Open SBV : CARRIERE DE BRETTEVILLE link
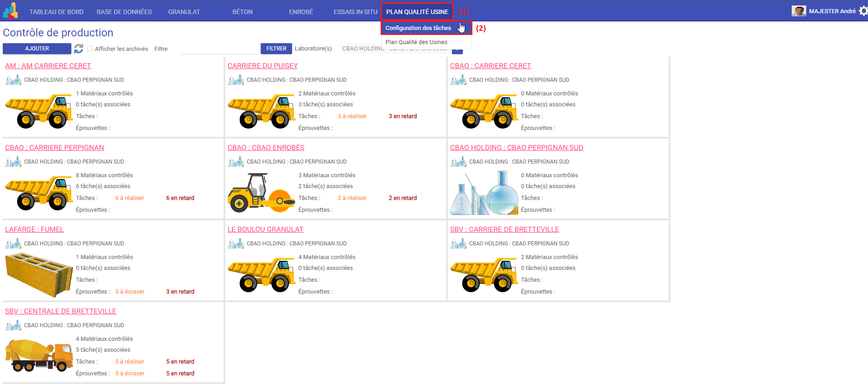The width and height of the screenshot is (868, 389). tap(505, 229)
